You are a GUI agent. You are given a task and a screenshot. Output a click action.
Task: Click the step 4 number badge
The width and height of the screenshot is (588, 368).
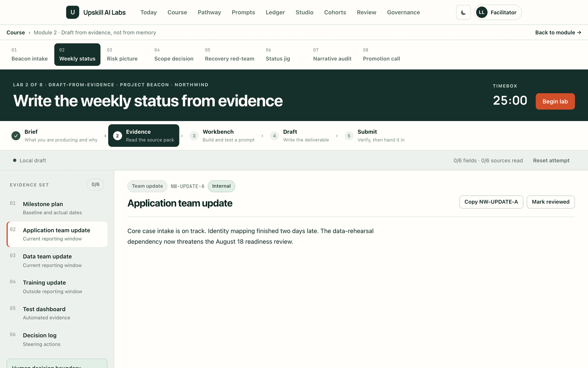(x=274, y=136)
